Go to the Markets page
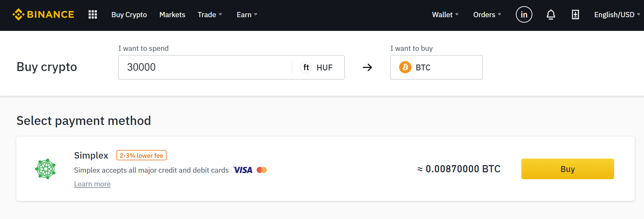Screen dimensions: 644x219 172,15
